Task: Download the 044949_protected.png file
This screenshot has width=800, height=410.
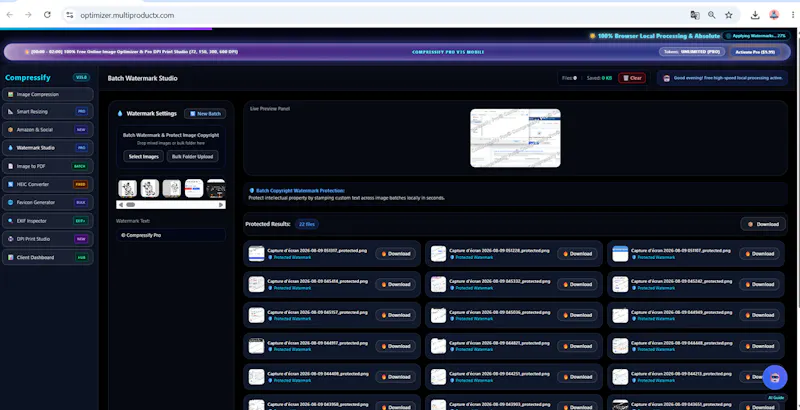Action: pos(759,315)
